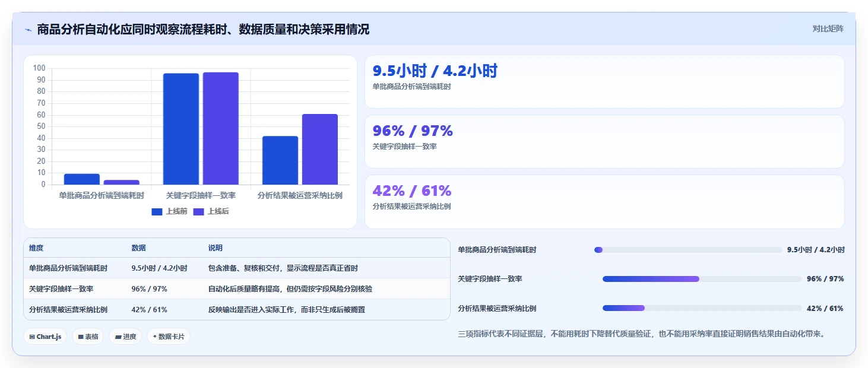Click card caption 单批商品分析端到端耗时

(411, 87)
